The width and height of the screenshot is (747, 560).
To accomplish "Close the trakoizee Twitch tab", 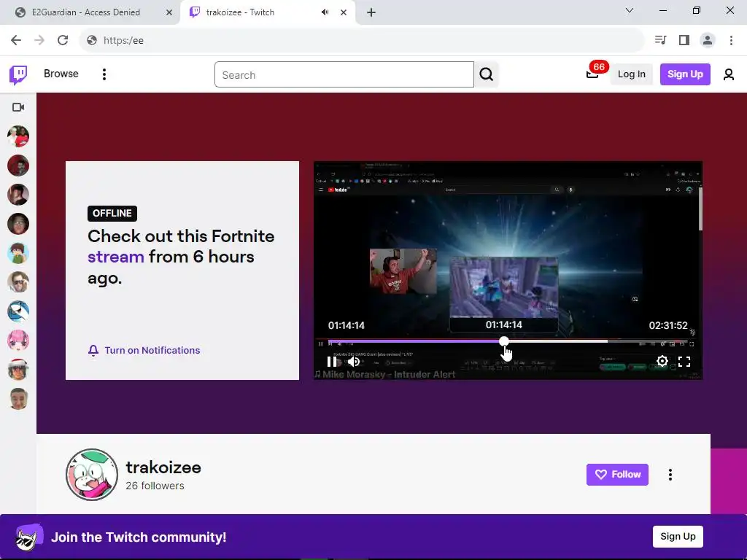I will tap(344, 12).
